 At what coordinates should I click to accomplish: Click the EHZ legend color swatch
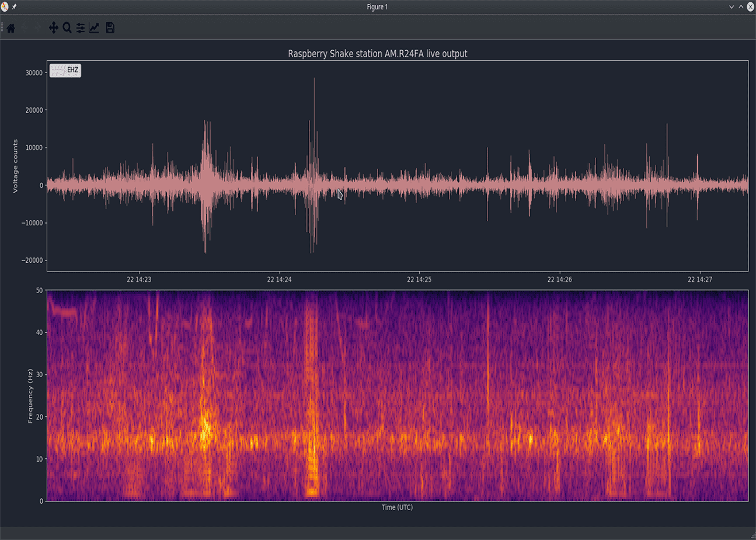tap(58, 70)
